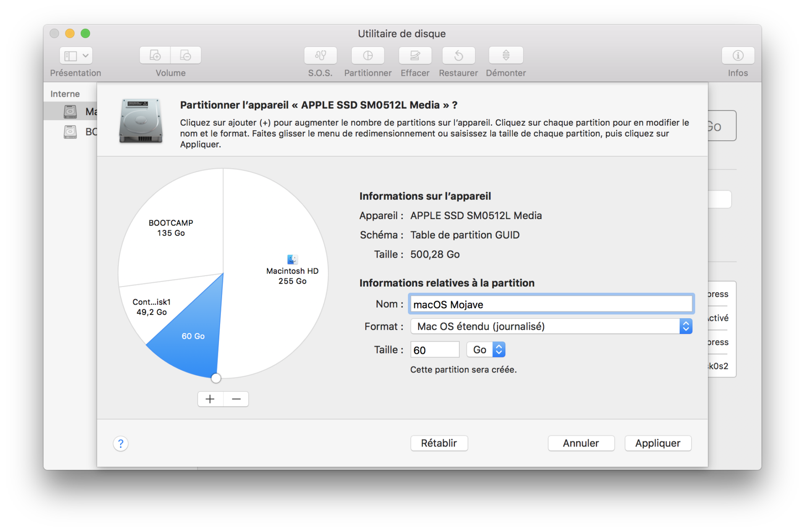Click the Appliquer button
Viewport: 805px width, 532px height.
click(658, 443)
